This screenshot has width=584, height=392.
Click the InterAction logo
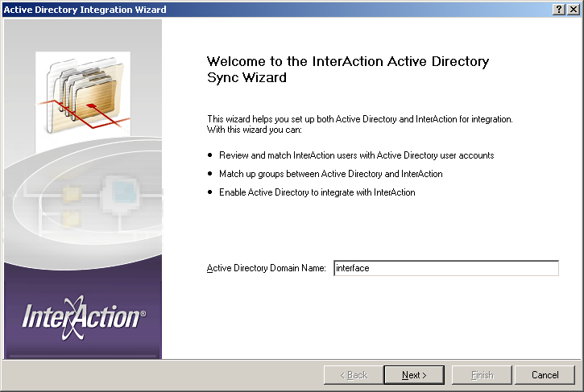(84, 318)
